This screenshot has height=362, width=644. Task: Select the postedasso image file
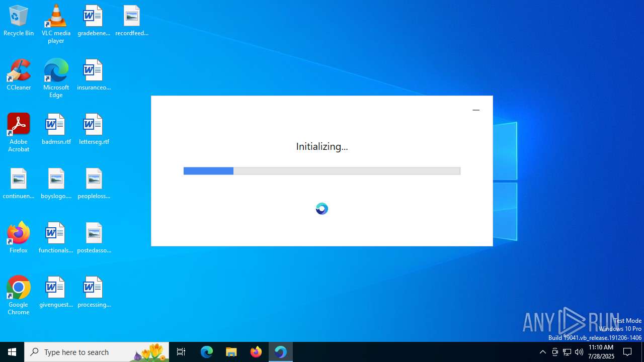[94, 238]
